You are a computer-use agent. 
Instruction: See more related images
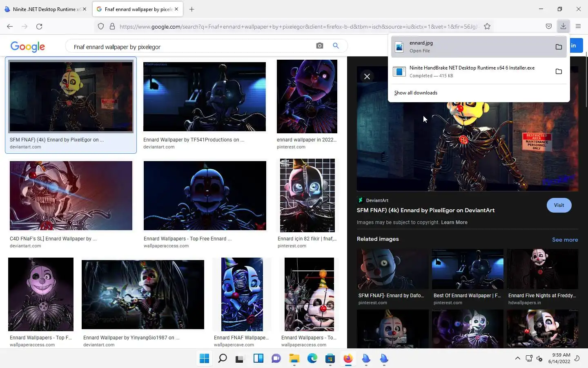[565, 240]
